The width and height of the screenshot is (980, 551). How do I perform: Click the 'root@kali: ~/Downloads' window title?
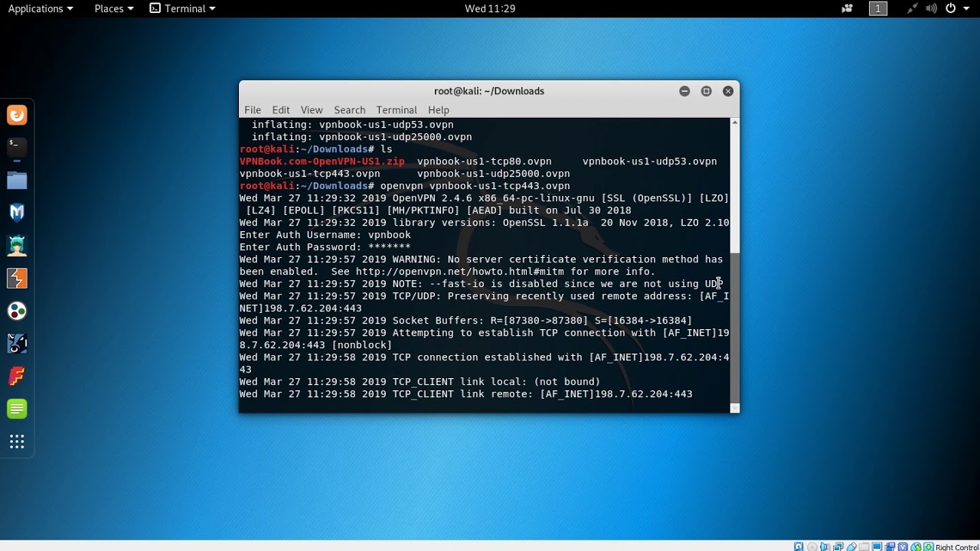pos(489,91)
